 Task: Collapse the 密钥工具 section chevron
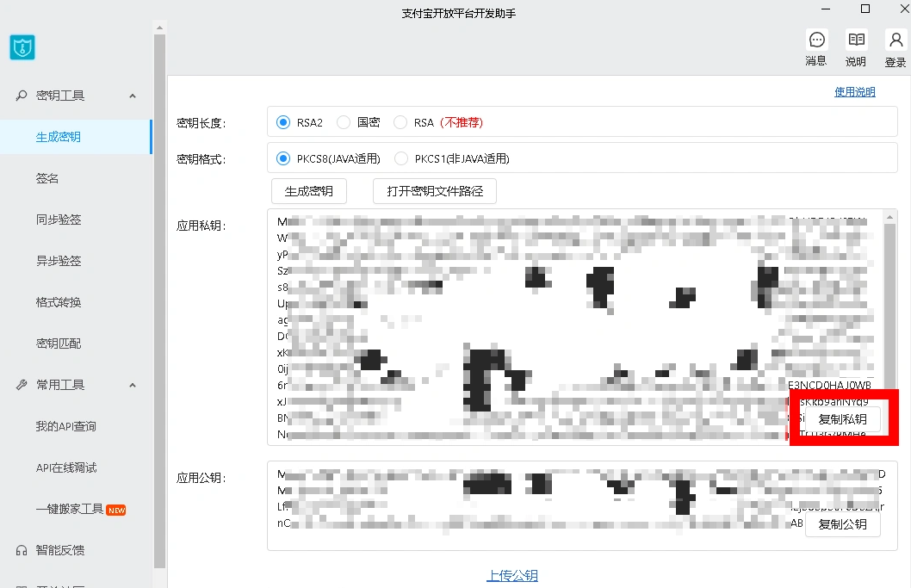[133, 96]
